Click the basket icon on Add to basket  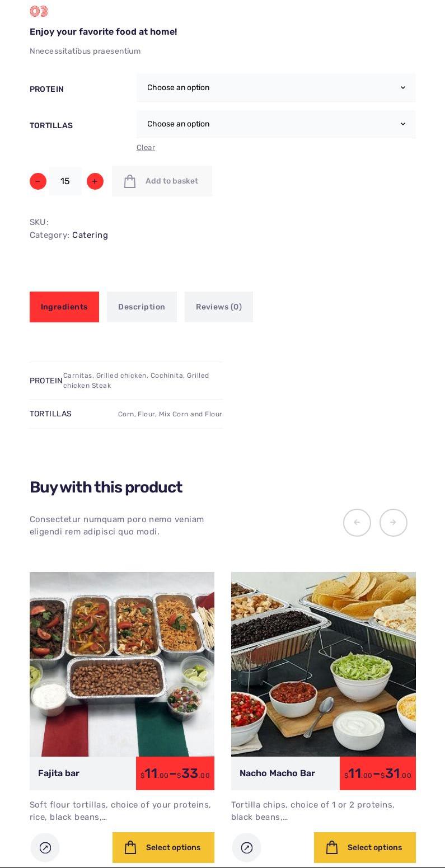pos(130,181)
